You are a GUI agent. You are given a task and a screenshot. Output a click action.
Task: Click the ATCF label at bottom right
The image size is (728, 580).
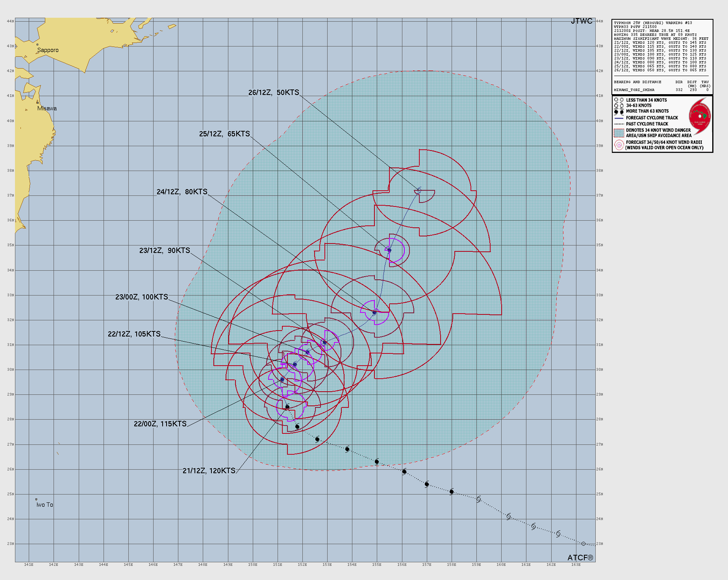580,558
